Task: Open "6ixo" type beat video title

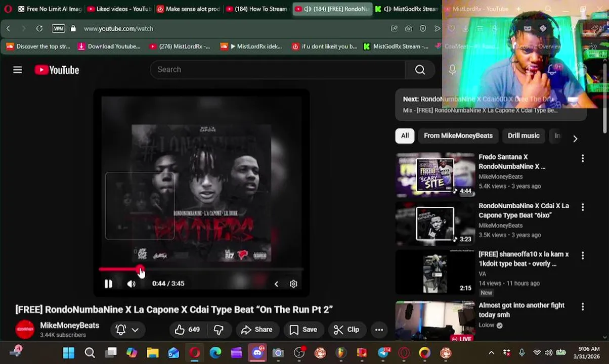Action: (x=524, y=210)
